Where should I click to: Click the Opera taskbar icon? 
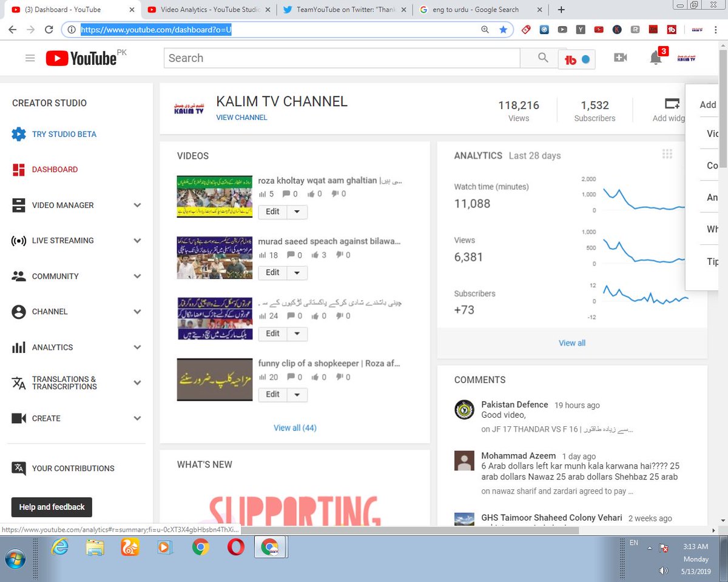point(236,547)
